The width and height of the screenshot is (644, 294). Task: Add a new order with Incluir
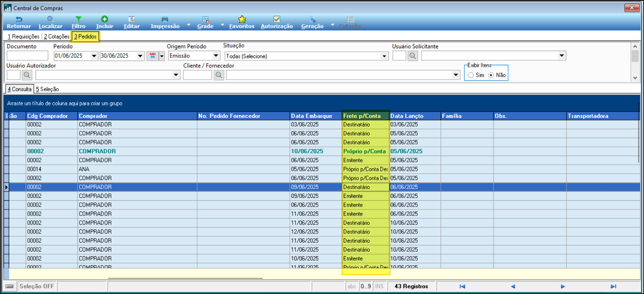[105, 23]
